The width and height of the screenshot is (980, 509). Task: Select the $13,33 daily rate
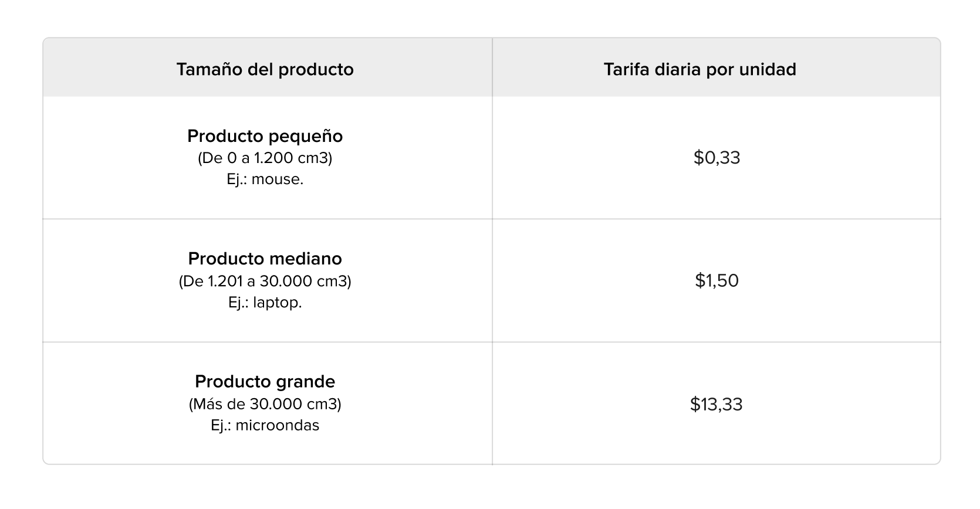(717, 404)
